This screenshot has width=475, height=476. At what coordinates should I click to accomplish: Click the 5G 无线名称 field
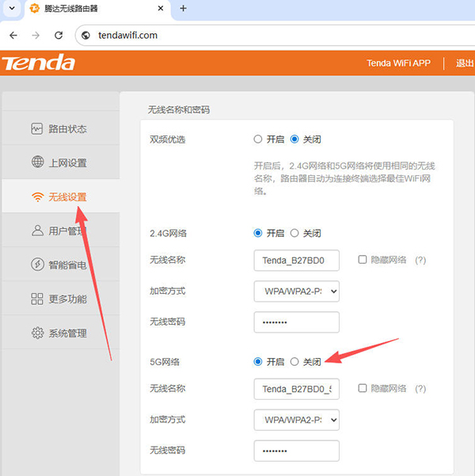[297, 389]
